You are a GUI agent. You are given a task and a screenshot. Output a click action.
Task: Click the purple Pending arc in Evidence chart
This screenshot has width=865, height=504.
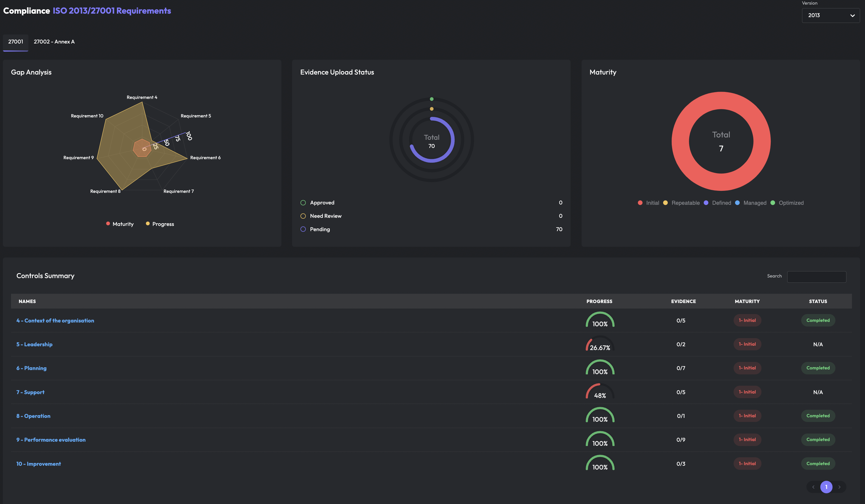[x=453, y=140]
